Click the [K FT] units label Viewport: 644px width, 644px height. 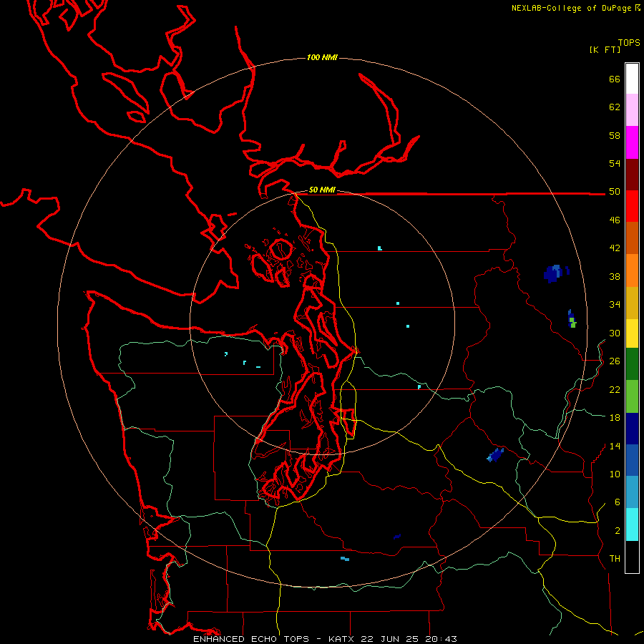(605, 49)
